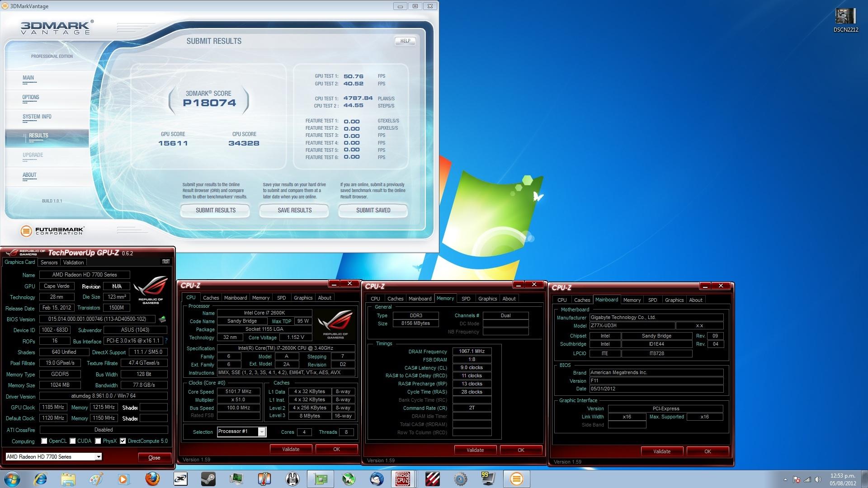Switch to Validation tab in GPU-Z
Screen dimensions: 868x488
tap(73, 263)
